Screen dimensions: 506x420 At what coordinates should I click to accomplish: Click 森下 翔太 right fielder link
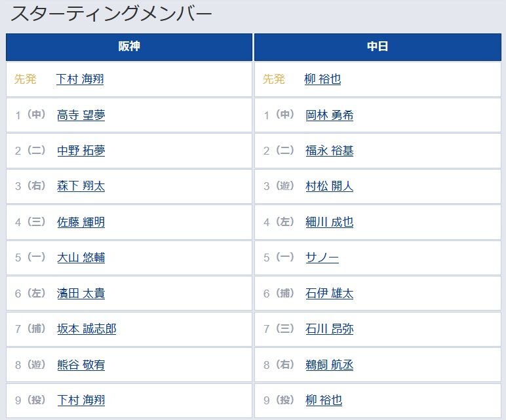point(81,186)
